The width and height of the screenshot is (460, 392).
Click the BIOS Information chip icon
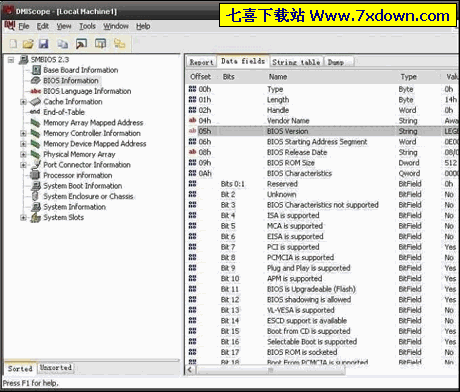(x=36, y=81)
